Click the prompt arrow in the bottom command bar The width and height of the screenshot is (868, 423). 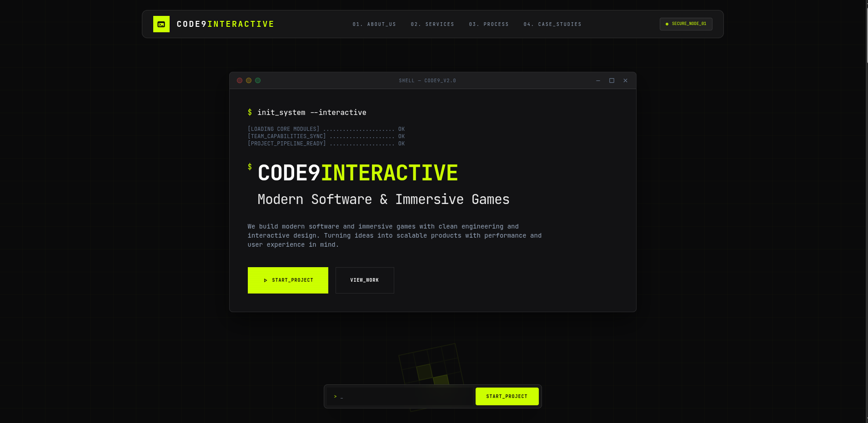335,396
